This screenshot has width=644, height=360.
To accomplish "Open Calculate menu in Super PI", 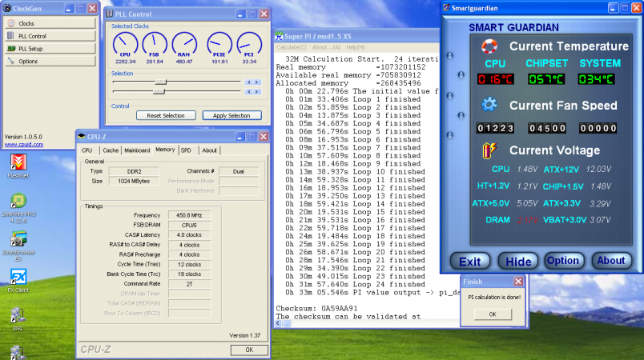I will point(292,47).
